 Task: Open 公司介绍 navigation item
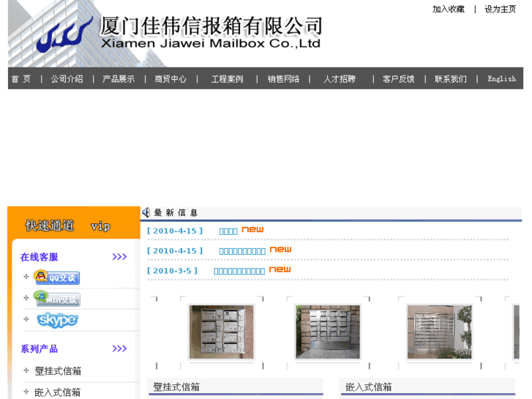click(x=67, y=79)
